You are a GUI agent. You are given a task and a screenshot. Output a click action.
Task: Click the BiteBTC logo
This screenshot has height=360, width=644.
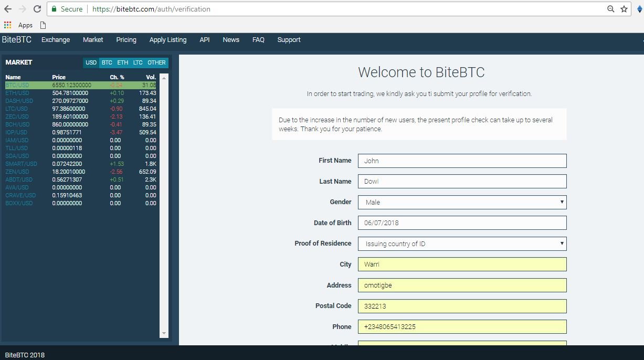(x=17, y=39)
